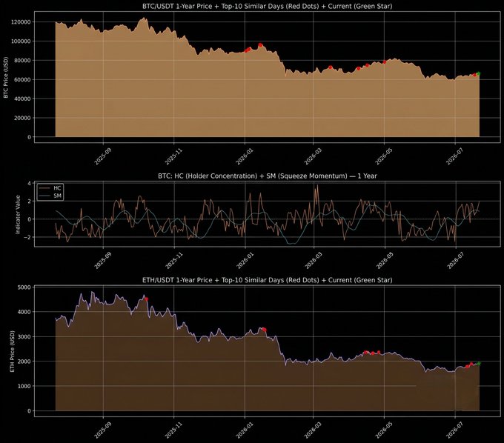Viewport: 504px width, 443px height.
Task: Click the ETH chart's 2026-03 date label
Action: point(313,430)
